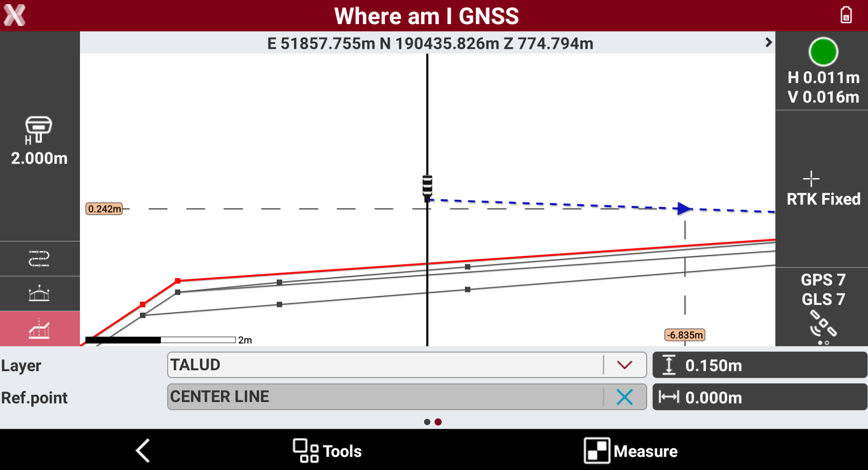The height and width of the screenshot is (470, 868).
Task: Tap the GNSS receiver pole marker
Action: (427, 188)
